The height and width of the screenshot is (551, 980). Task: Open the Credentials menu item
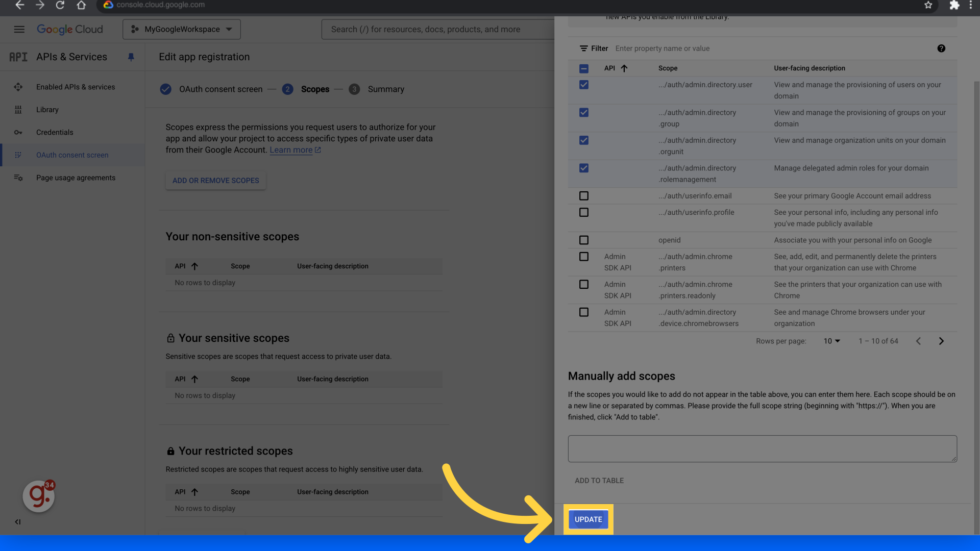[x=55, y=132]
